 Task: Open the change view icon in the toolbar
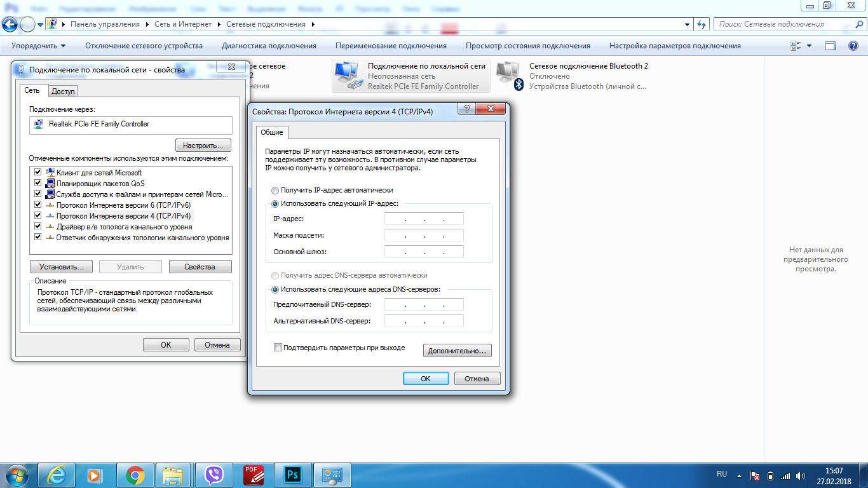pos(795,46)
